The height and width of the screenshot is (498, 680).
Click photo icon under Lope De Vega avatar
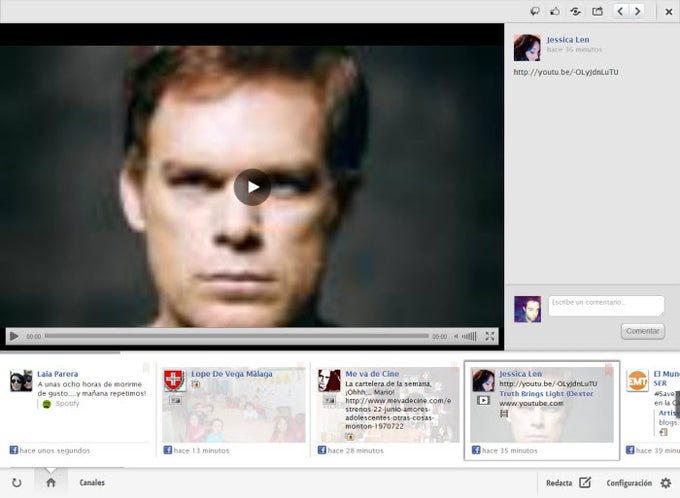pos(175,400)
